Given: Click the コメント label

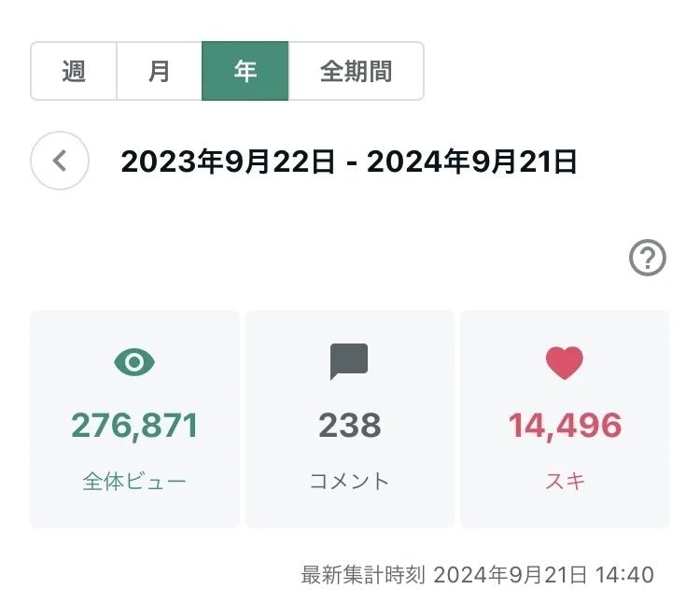Looking at the screenshot, I should [x=350, y=482].
